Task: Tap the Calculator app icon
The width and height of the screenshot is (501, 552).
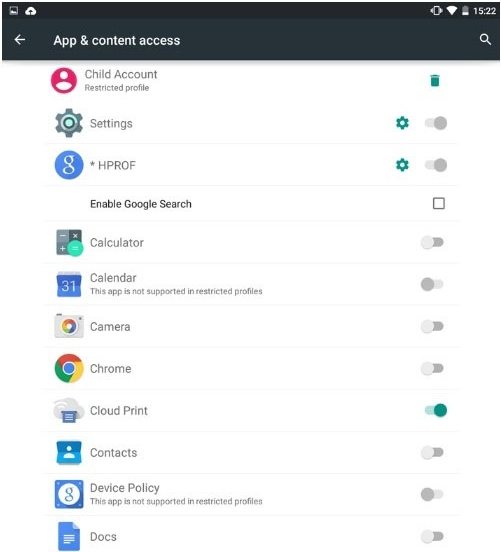Action: point(69,243)
